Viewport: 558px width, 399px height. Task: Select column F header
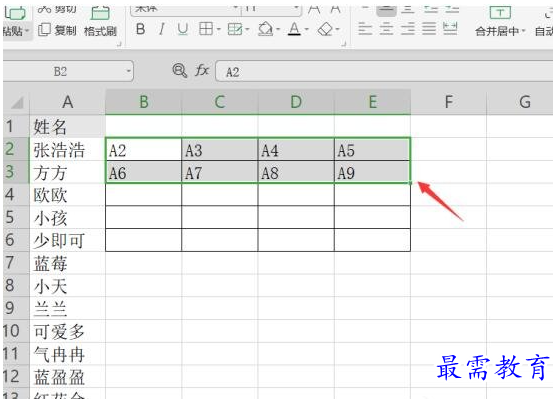(448, 102)
